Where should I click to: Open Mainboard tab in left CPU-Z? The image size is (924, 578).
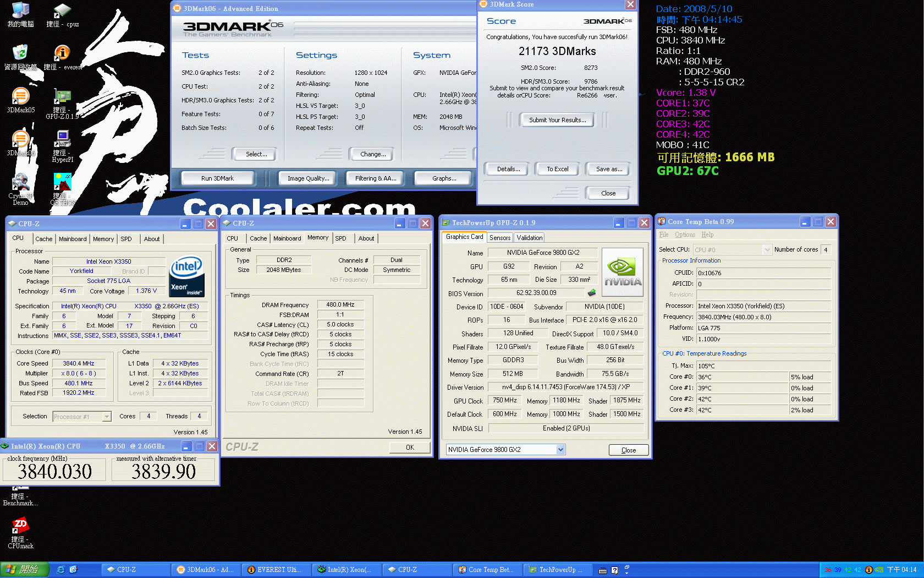(73, 239)
